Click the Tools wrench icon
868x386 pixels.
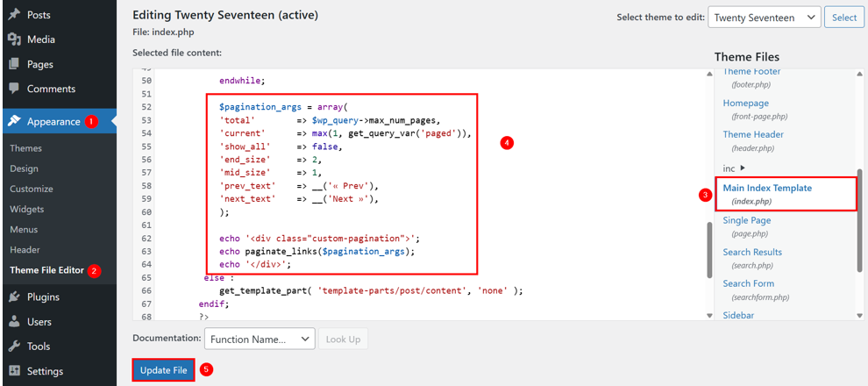click(15, 347)
